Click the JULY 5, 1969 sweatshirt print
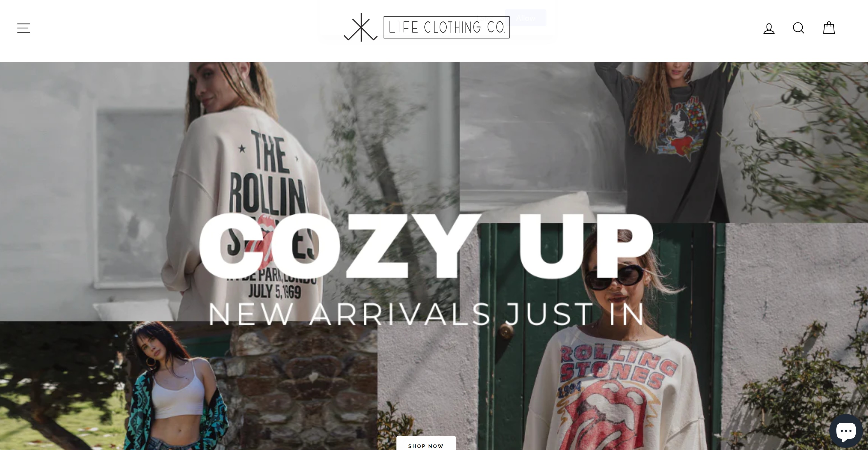Viewport: 868px width, 450px height. point(275,291)
